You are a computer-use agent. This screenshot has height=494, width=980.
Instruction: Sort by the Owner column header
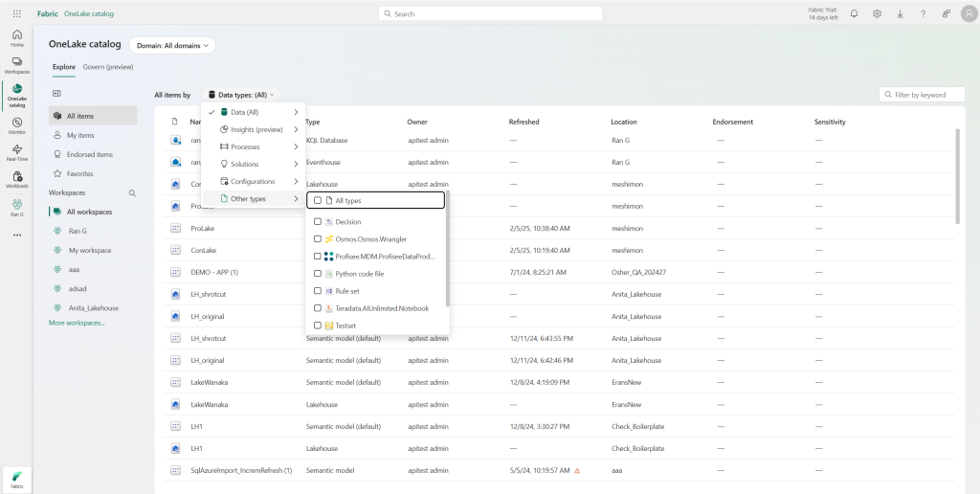[x=417, y=122]
